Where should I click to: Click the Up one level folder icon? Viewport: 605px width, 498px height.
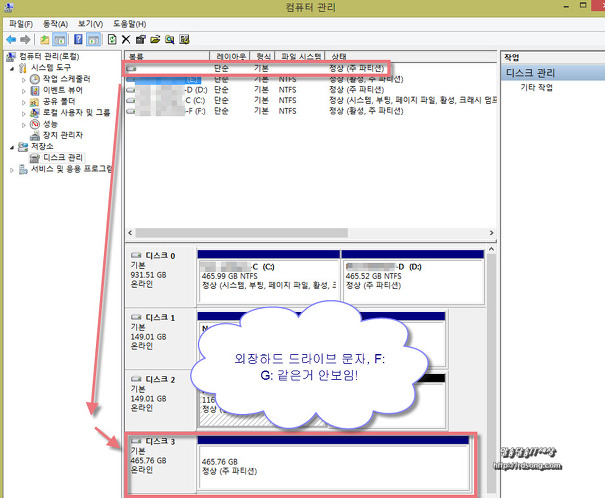pyautogui.click(x=45, y=38)
